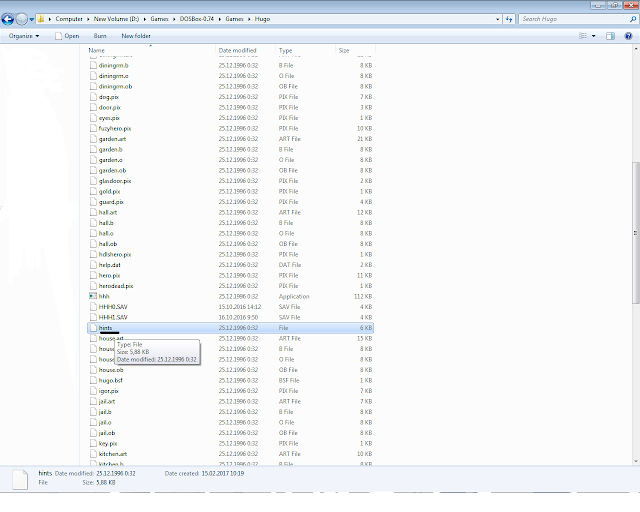Select the igor.pix file icon
The width and height of the screenshot is (640, 512).
(x=93, y=391)
